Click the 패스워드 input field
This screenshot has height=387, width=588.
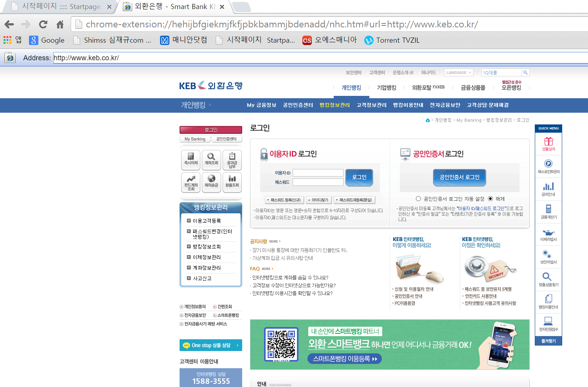tap(318, 182)
